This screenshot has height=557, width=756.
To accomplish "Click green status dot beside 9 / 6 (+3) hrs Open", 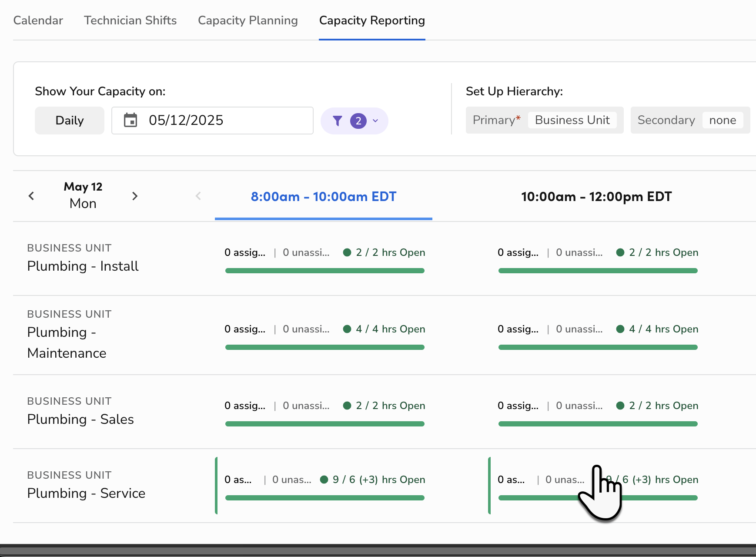I will 324,480.
